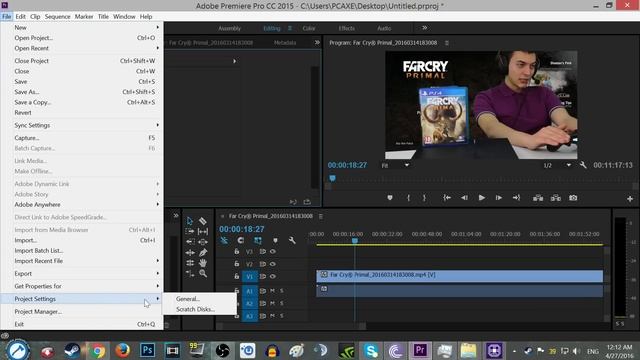The width and height of the screenshot is (640, 360).
Task: Toggle Snap in the timeline
Action: (240, 240)
